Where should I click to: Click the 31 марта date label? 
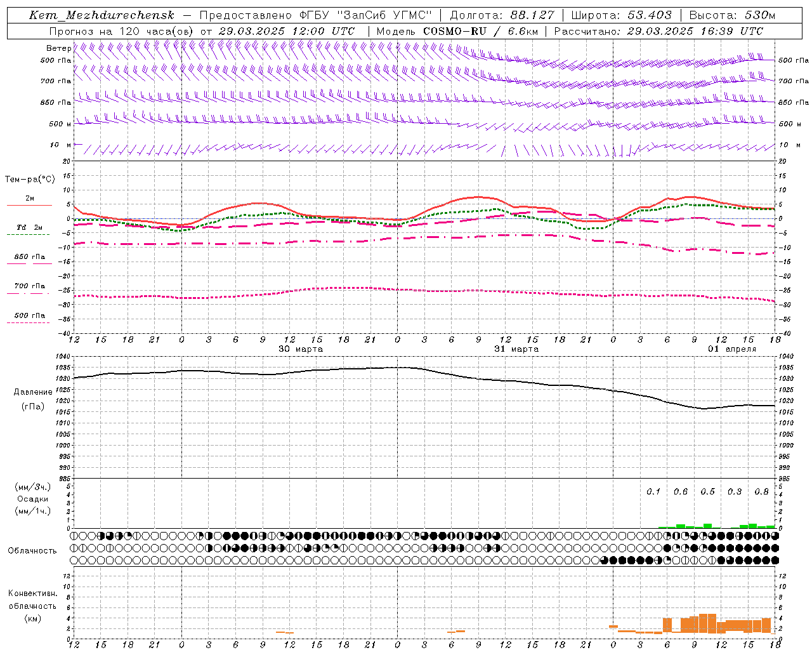[517, 349]
